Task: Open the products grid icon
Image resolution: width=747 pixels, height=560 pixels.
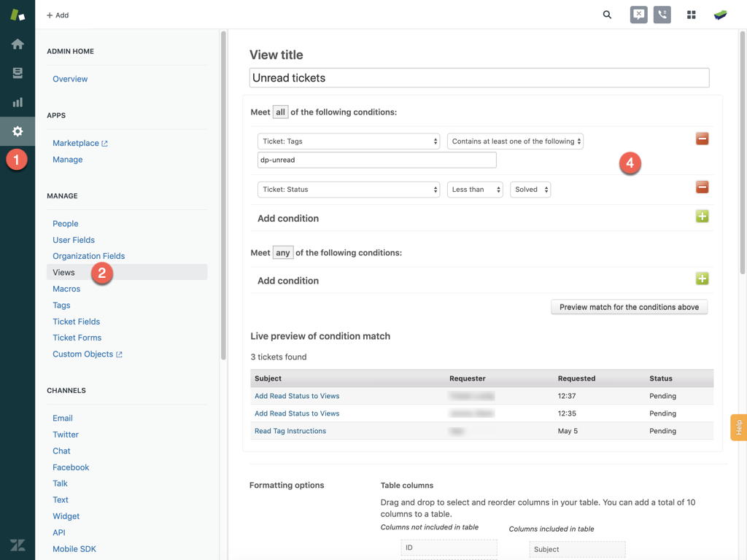Action: tap(691, 15)
